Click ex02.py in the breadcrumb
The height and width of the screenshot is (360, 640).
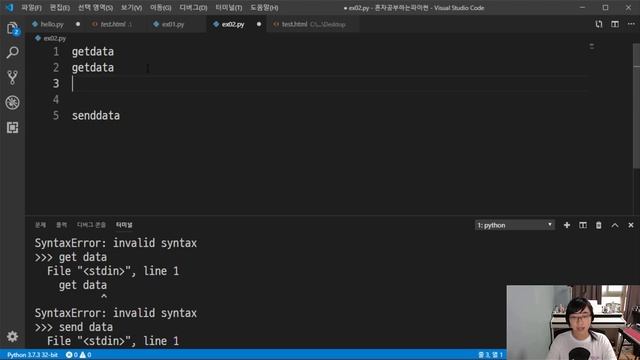[x=54, y=38]
